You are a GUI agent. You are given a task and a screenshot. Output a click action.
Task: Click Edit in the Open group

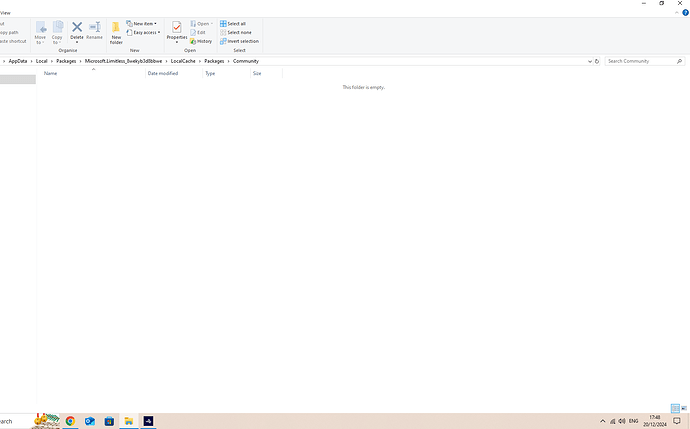(x=198, y=33)
